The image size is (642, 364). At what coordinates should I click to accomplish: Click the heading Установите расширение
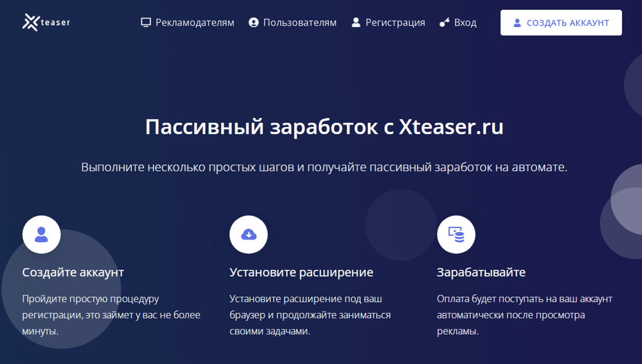(x=301, y=272)
